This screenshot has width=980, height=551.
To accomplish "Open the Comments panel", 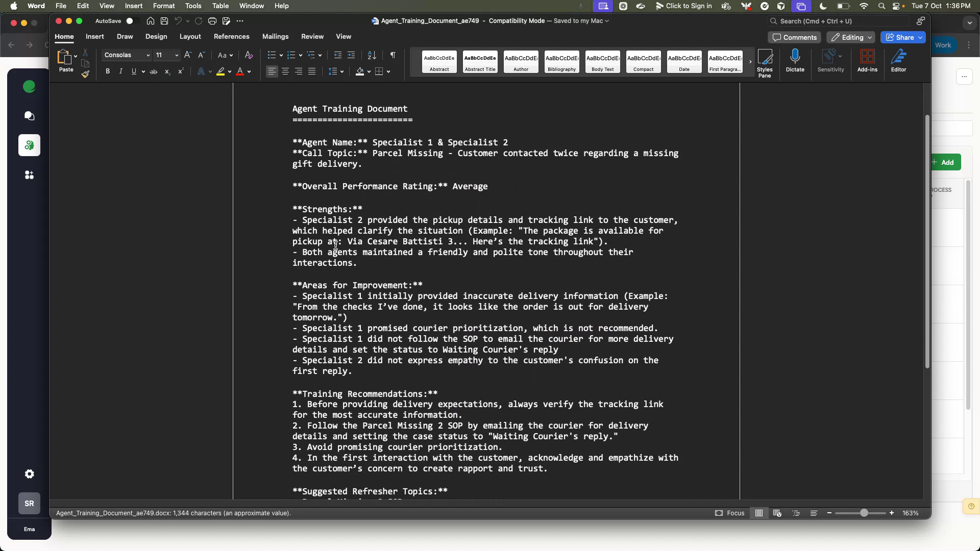I will [x=794, y=37].
